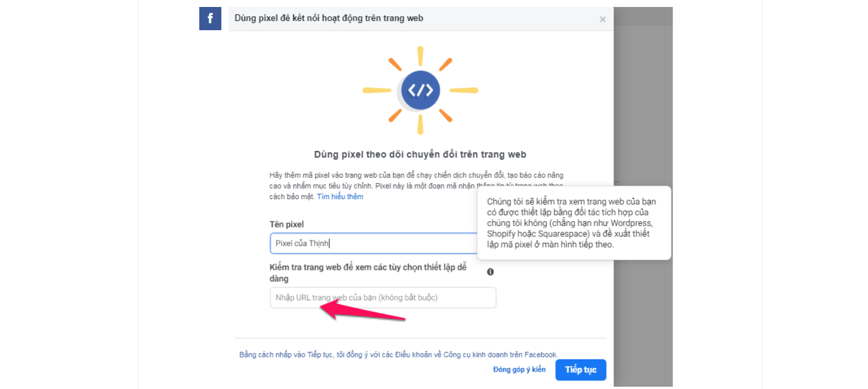Click the pink arrow annotation
This screenshot has height=389, width=868.
coord(360,311)
